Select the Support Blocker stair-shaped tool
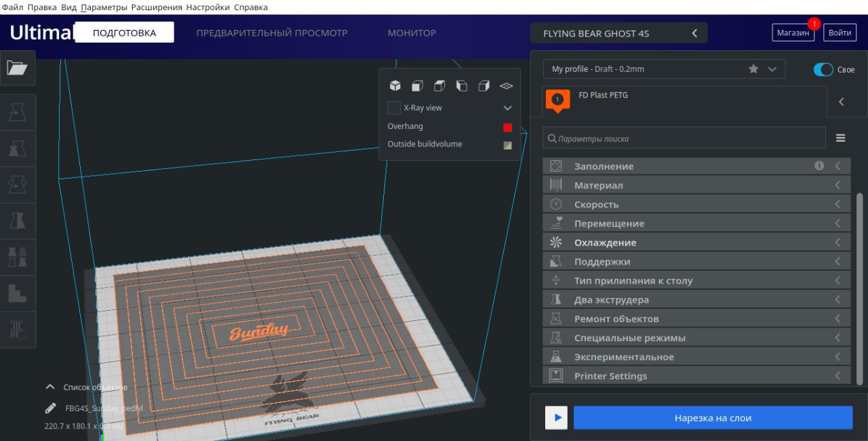This screenshot has height=441, width=868. click(x=17, y=293)
